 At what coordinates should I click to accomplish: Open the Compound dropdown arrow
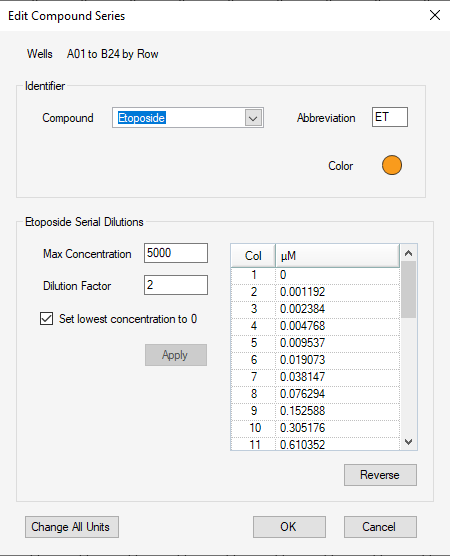253,118
